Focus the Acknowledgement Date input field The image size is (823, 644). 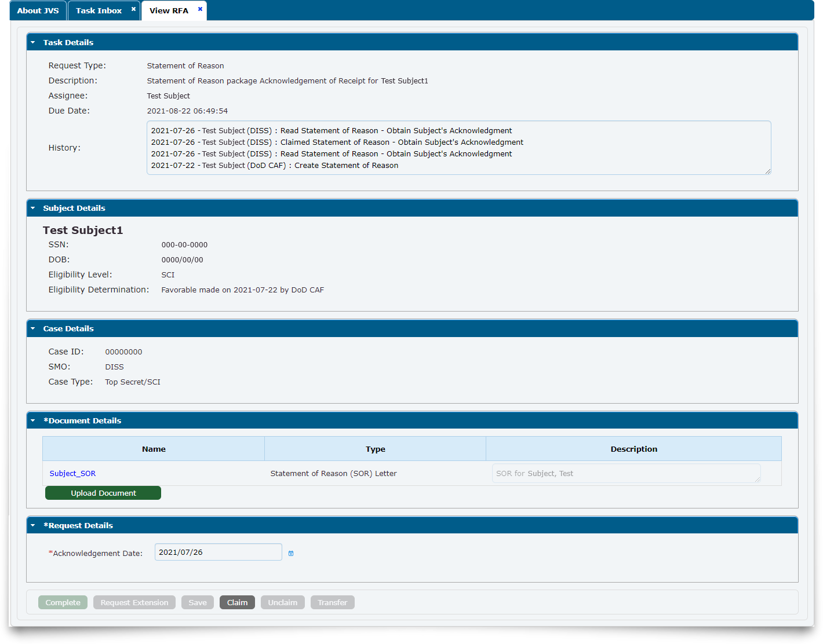218,552
